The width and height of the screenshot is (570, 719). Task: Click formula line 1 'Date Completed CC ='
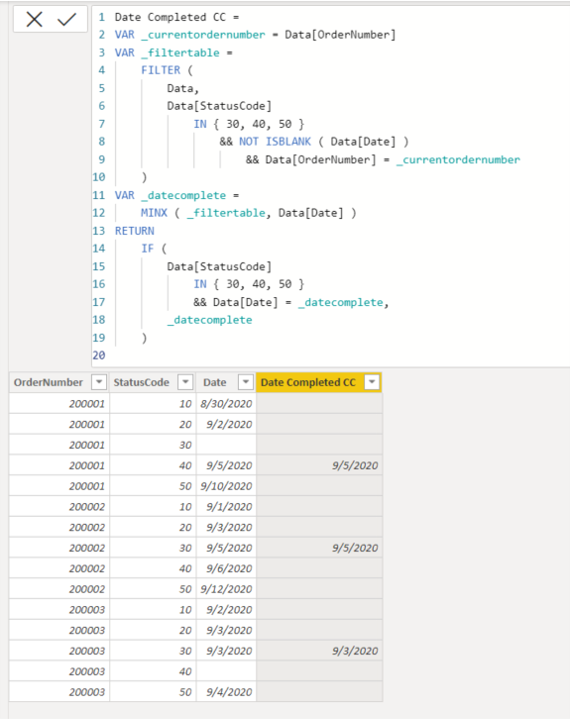[x=177, y=17]
